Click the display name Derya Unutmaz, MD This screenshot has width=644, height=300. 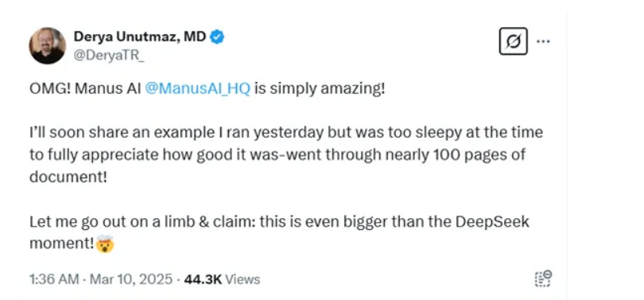(x=140, y=37)
